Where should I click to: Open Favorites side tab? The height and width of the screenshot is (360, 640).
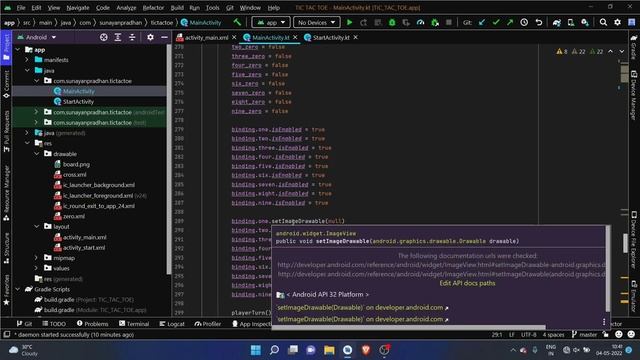click(x=6, y=290)
